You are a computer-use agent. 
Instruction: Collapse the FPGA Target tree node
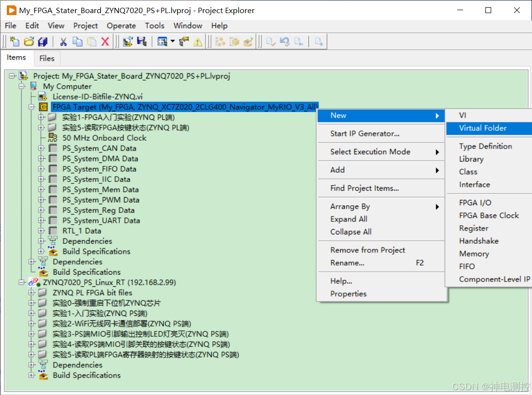[32, 107]
